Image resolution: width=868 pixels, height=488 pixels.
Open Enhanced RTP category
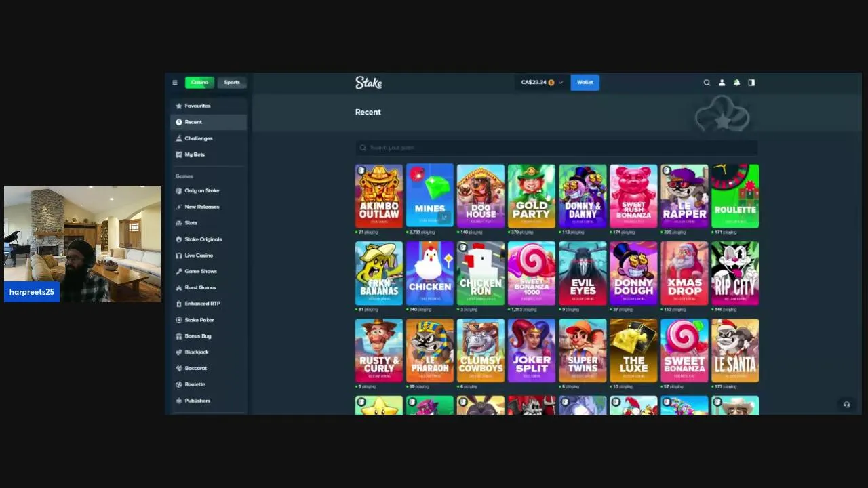pos(208,304)
